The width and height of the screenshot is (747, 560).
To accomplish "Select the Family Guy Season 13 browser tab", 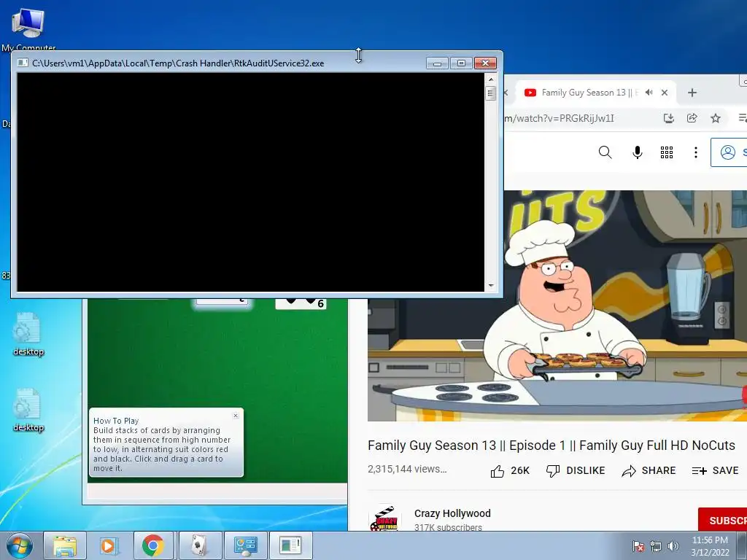I will pos(589,93).
